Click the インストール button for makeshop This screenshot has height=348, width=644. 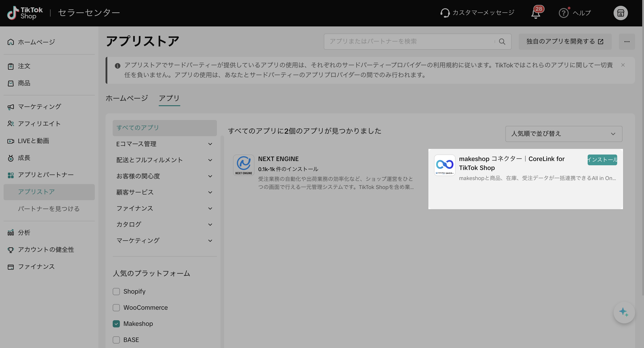[x=602, y=160]
